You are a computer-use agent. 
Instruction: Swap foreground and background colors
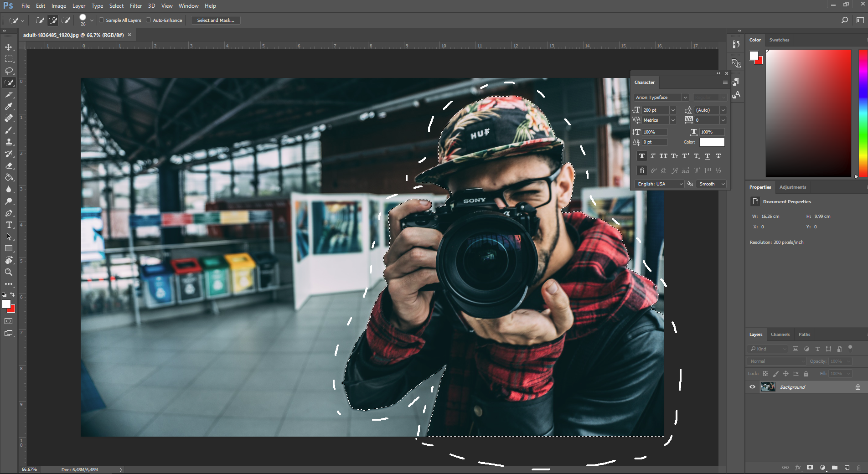pos(12,294)
